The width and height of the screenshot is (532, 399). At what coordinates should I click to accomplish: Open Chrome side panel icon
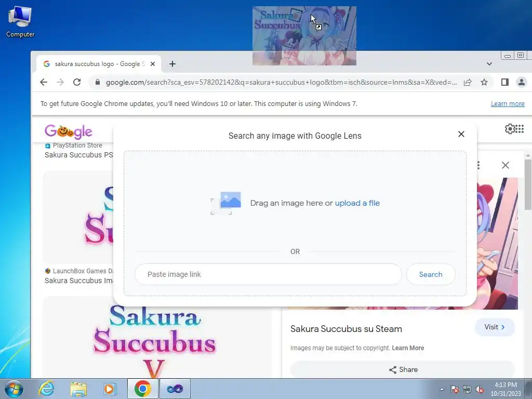pos(505,82)
